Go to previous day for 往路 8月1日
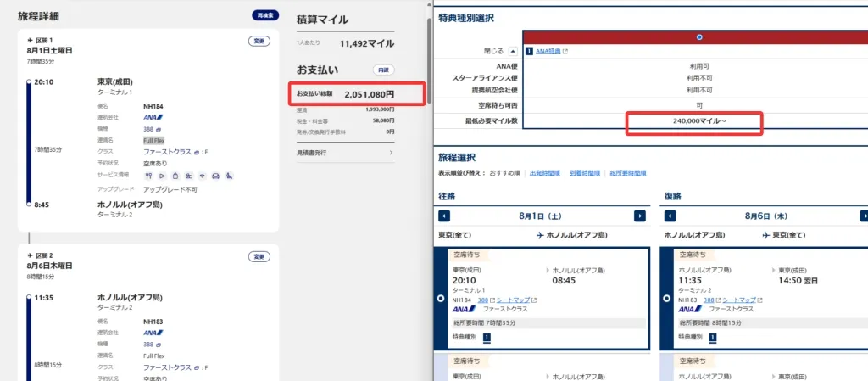This screenshot has width=868, height=381. pos(444,216)
